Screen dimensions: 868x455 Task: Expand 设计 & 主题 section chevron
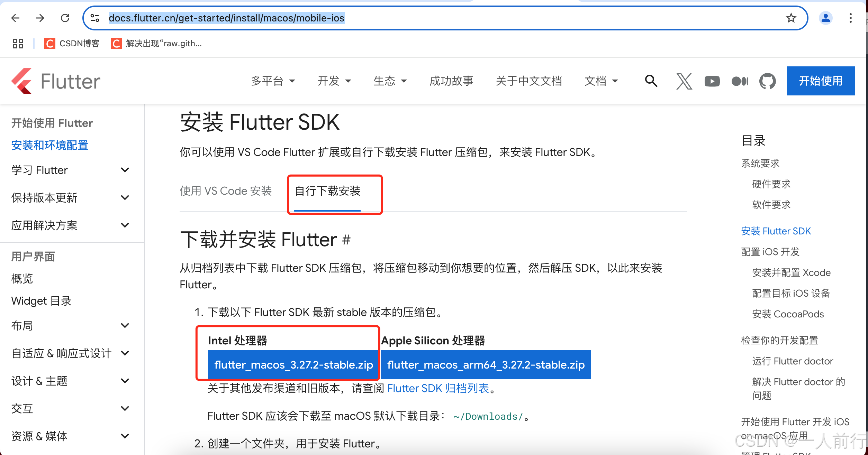tap(125, 381)
